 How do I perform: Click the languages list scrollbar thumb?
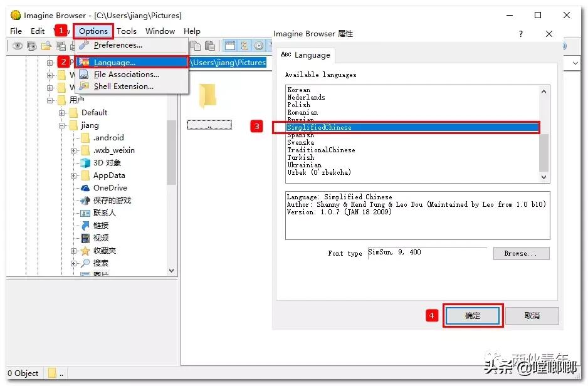pyautogui.click(x=543, y=152)
